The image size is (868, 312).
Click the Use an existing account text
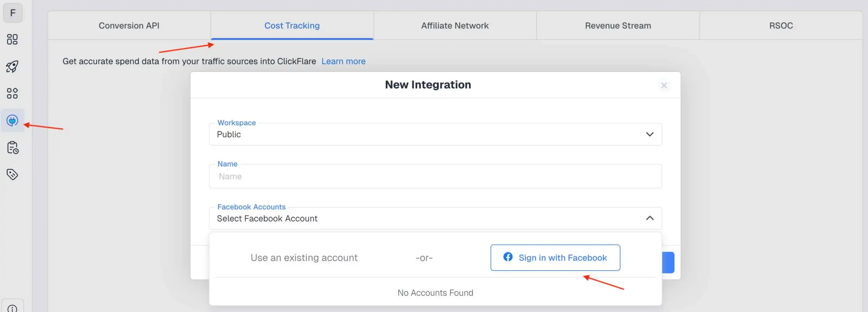(x=304, y=258)
